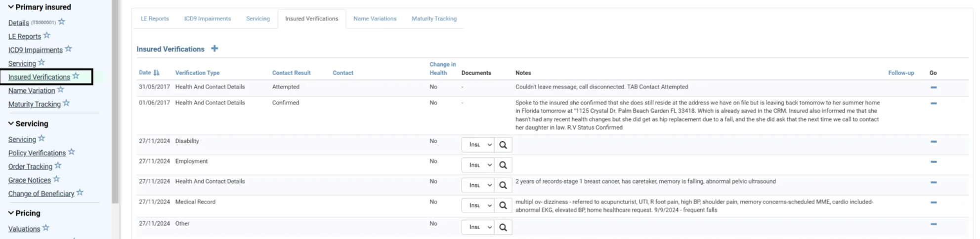The image size is (980, 239).
Task: Toggle star next to Grace Notices
Action: (56, 179)
